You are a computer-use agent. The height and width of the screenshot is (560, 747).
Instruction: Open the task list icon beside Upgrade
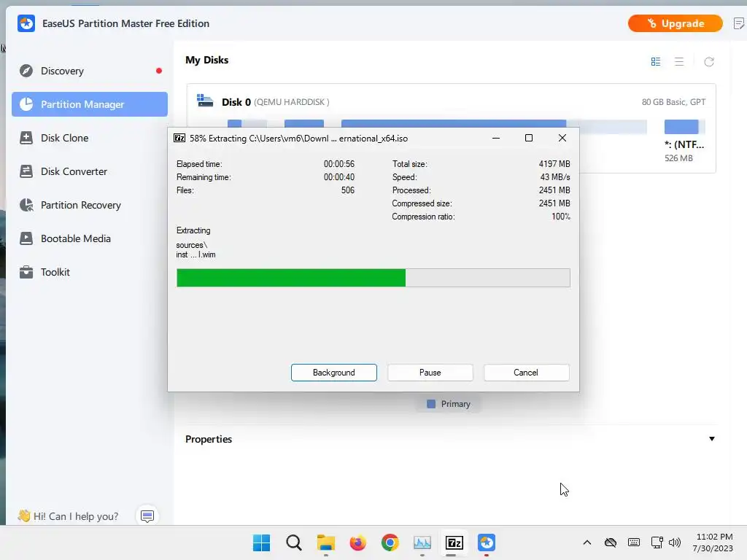point(738,23)
